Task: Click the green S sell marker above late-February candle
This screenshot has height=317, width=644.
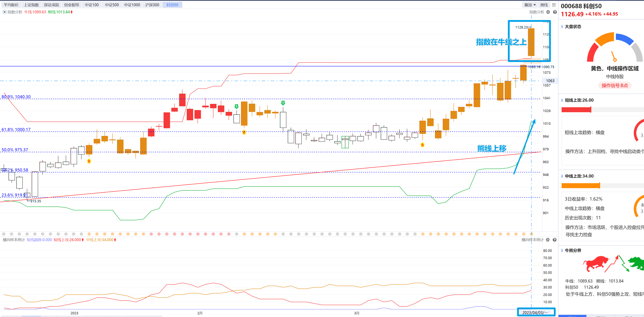Action: [283, 103]
